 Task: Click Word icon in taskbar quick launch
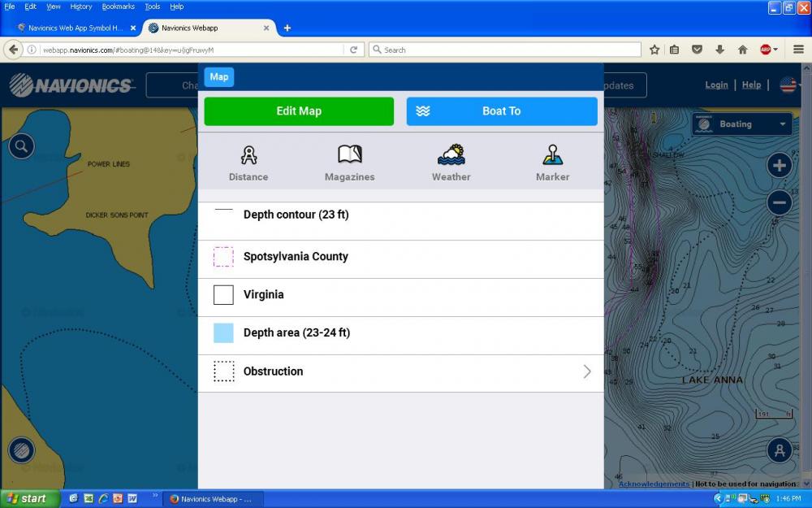click(x=132, y=499)
